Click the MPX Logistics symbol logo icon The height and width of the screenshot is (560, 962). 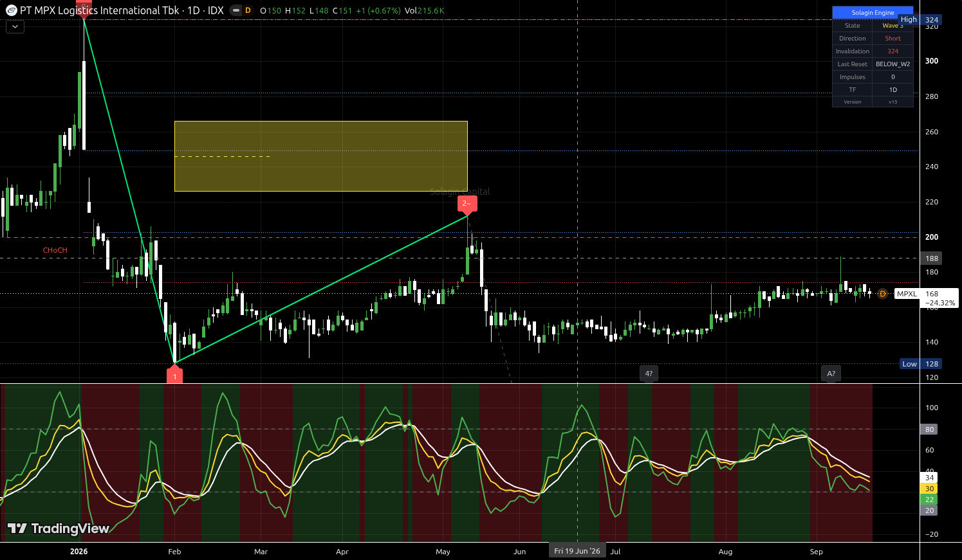pos(12,10)
